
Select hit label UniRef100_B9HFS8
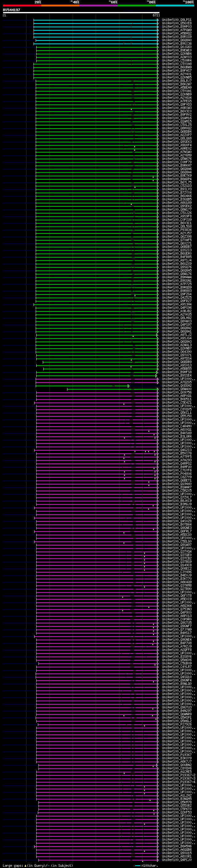pyautogui.click(x=176, y=372)
